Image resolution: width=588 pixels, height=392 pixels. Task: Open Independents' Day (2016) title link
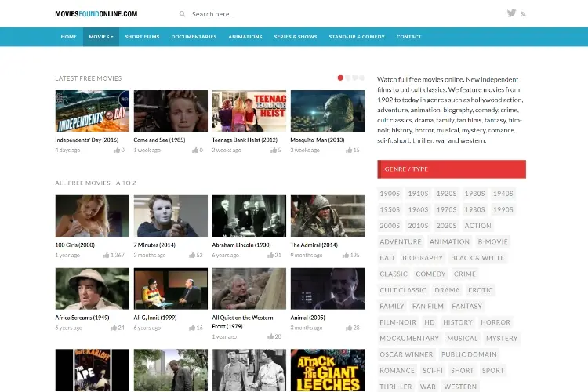(x=86, y=140)
